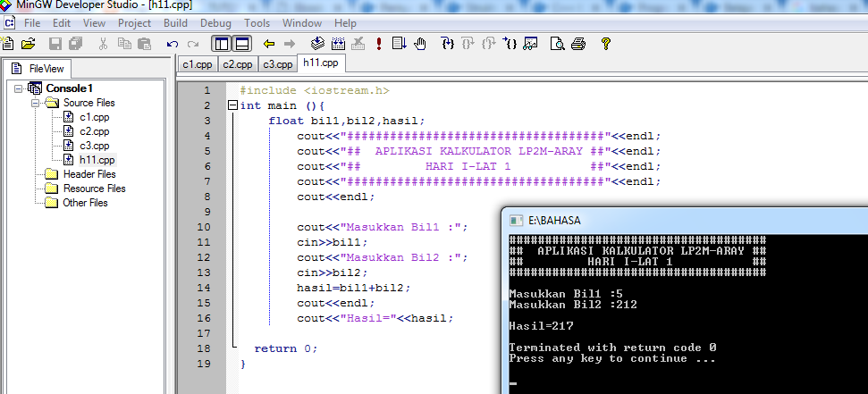Switch to the c2.cpp editor tab
This screenshot has height=394, width=868.
[x=238, y=64]
